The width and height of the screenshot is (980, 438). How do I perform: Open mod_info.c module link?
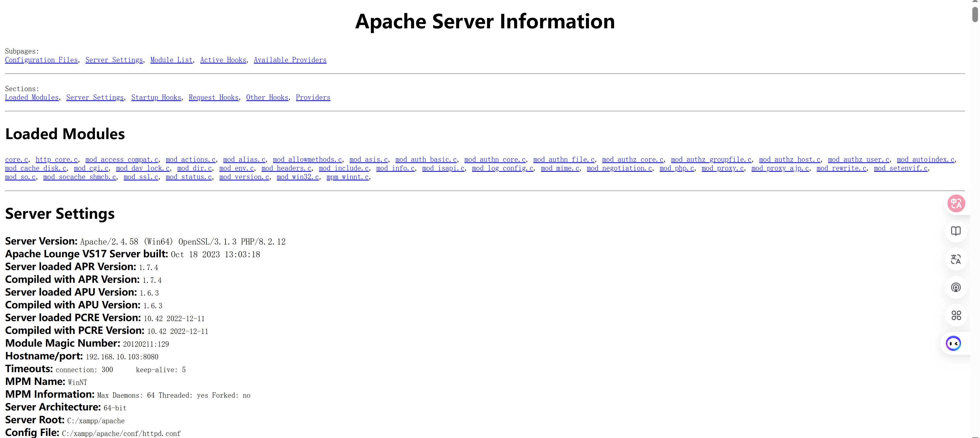[396, 168]
